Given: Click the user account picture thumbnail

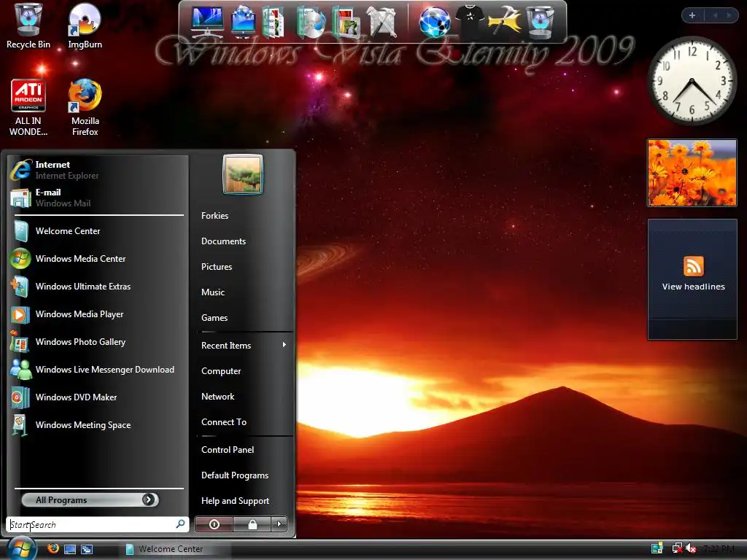Looking at the screenshot, I should [243, 174].
